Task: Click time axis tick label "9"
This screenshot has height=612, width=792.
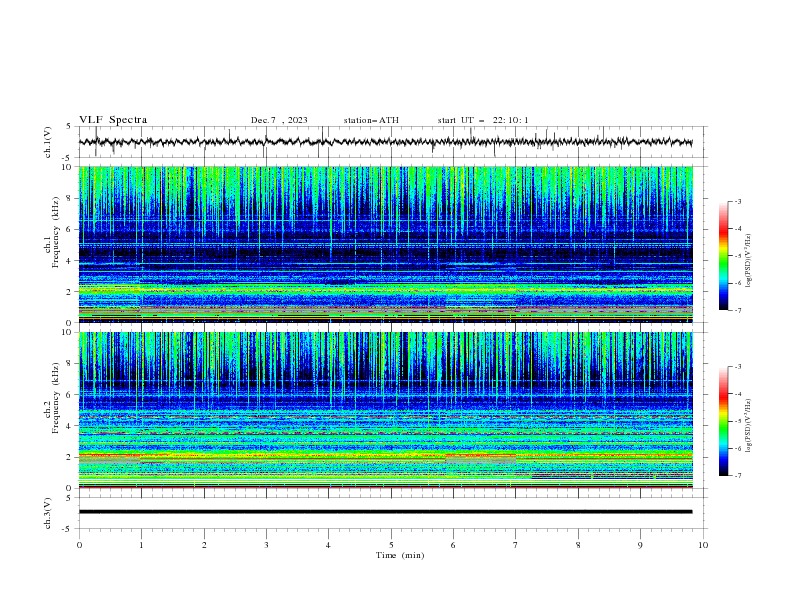Action: [640, 545]
